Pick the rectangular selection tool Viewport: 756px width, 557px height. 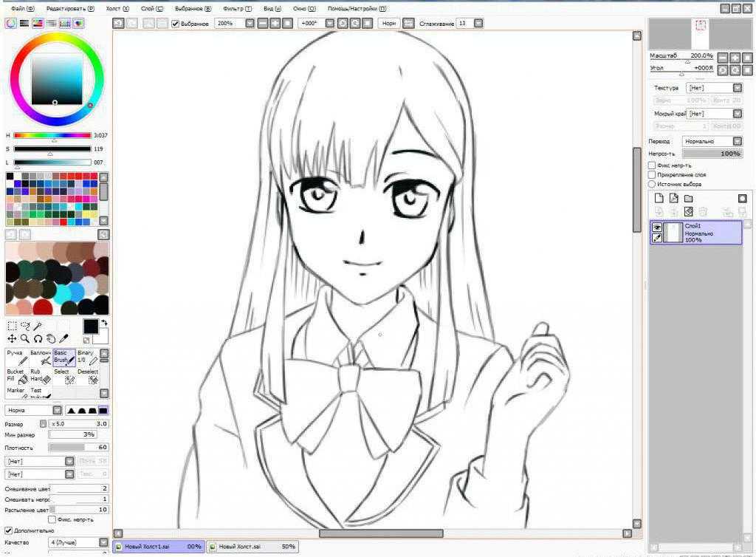click(12, 326)
